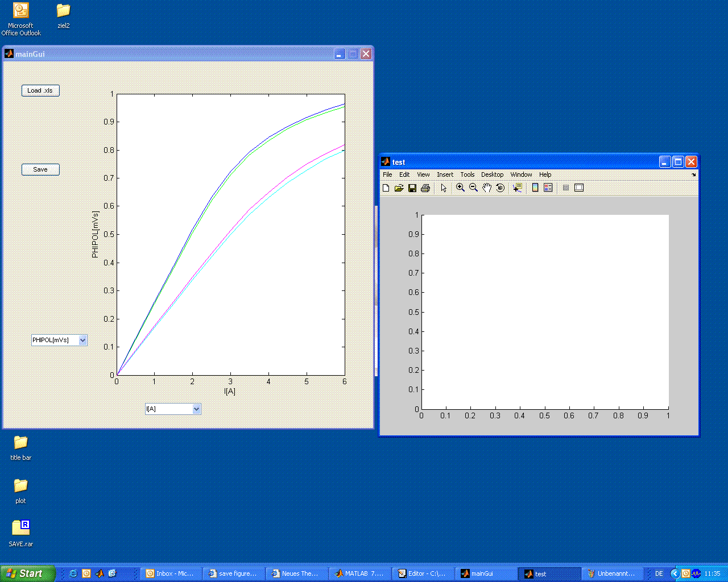
Task: Toggle the Insert Colorbar button
Action: pos(535,188)
